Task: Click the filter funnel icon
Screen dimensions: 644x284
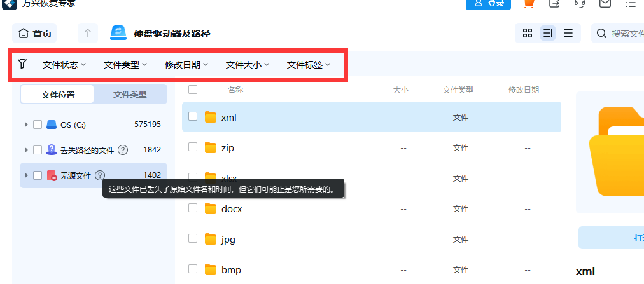Action: (22, 64)
